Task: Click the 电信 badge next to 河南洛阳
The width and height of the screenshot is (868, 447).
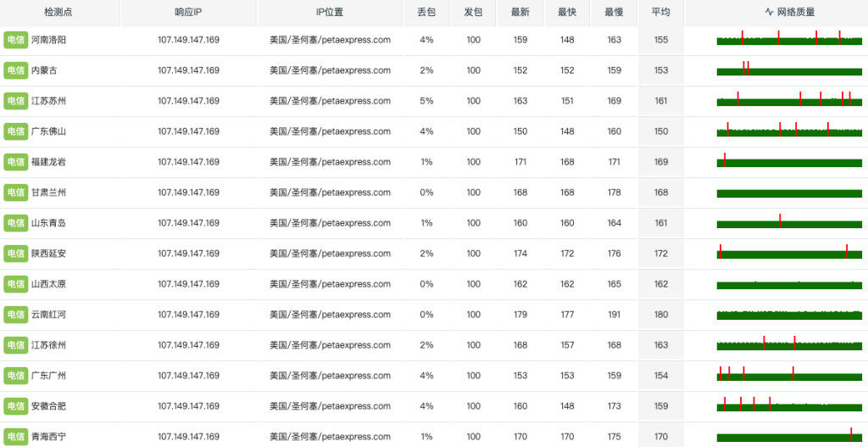Action: [15, 40]
